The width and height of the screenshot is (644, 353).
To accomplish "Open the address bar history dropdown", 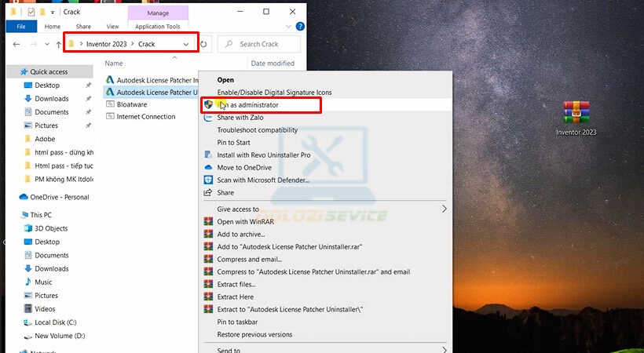I will pyautogui.click(x=186, y=45).
